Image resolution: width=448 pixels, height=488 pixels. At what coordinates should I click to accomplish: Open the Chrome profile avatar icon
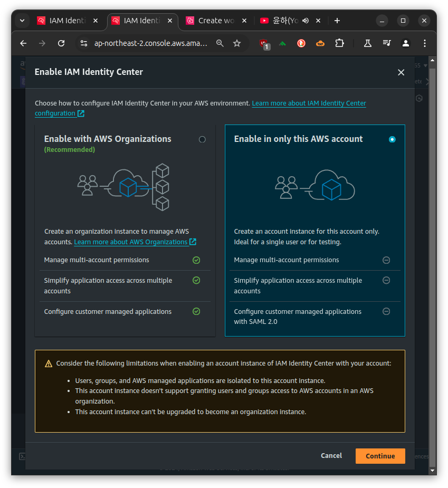[x=406, y=43]
